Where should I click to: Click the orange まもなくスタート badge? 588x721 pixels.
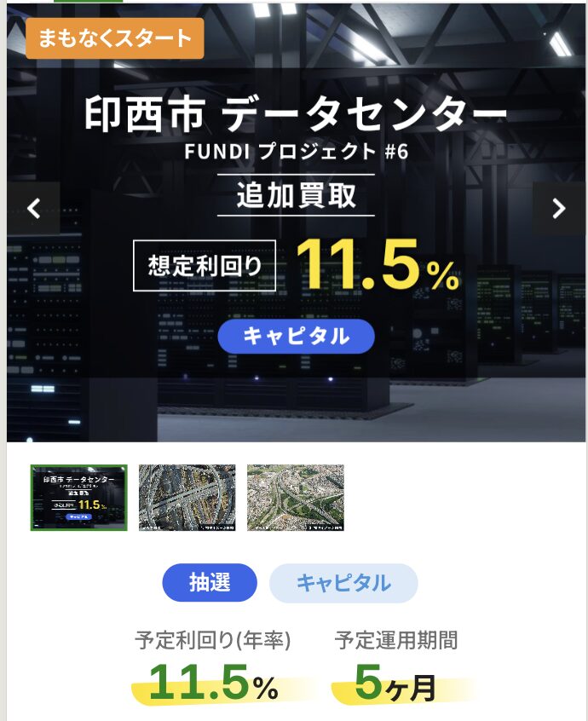pos(114,38)
